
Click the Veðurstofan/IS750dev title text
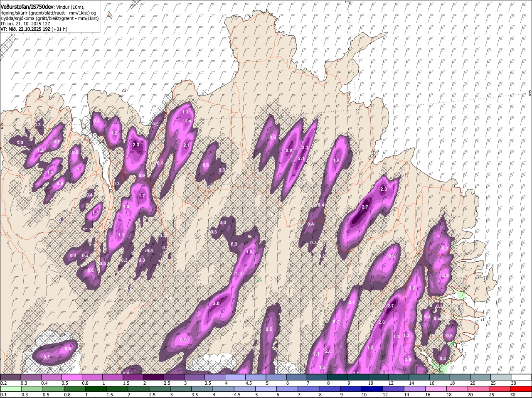tap(27, 7)
